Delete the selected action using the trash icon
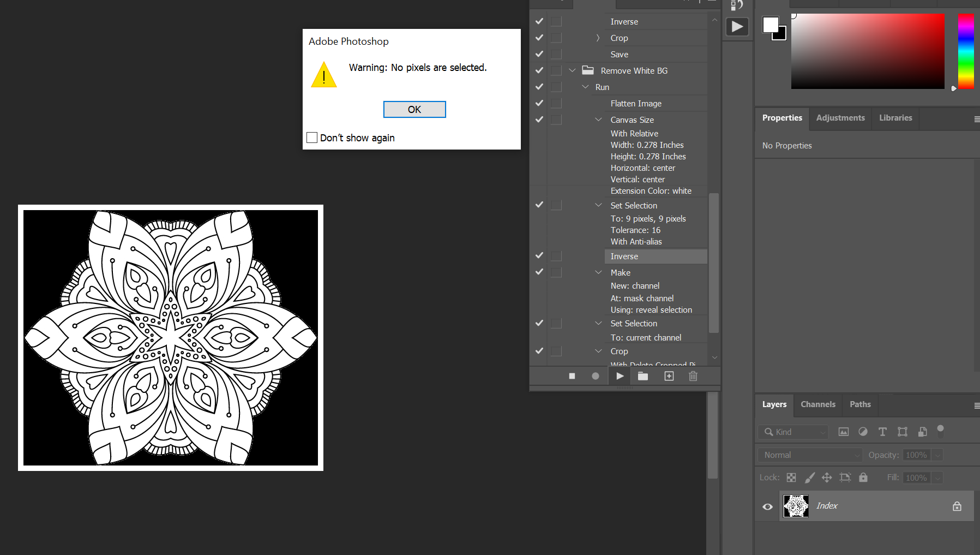Image resolution: width=980 pixels, height=555 pixels. pos(693,376)
